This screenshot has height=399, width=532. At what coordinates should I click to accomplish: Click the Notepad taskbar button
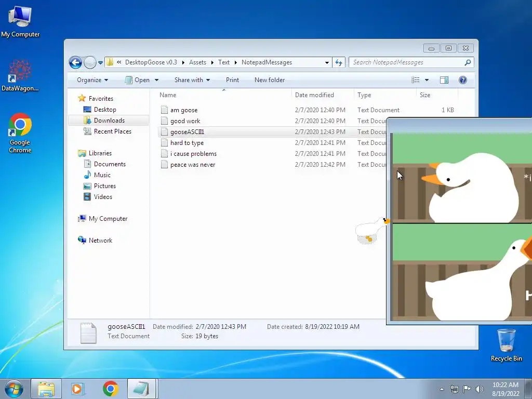tap(142, 389)
